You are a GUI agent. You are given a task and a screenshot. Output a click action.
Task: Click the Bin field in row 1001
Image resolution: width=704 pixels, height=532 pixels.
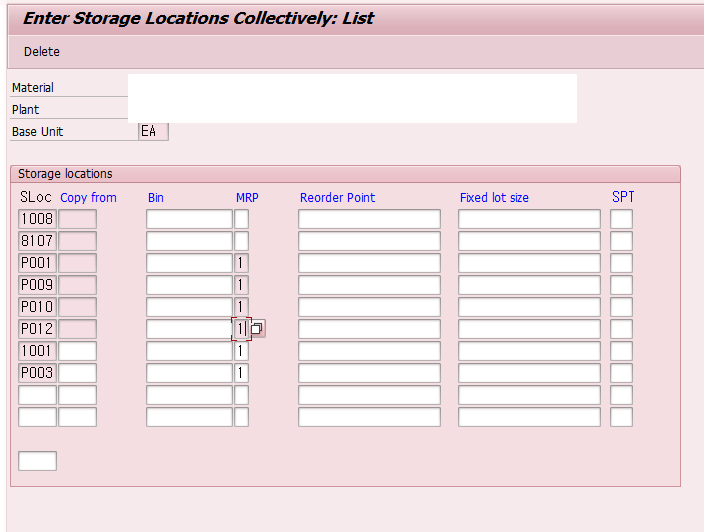click(189, 351)
